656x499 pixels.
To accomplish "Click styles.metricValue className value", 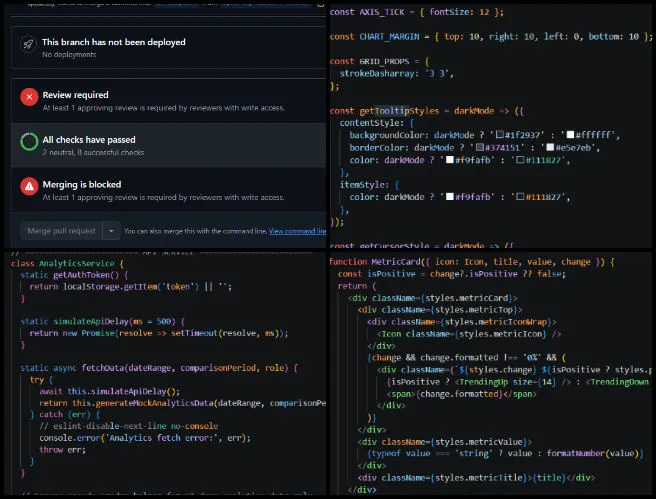I will coord(479,442).
